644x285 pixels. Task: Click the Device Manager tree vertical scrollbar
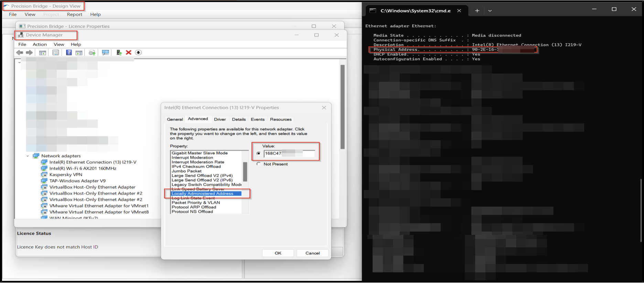click(x=342, y=107)
